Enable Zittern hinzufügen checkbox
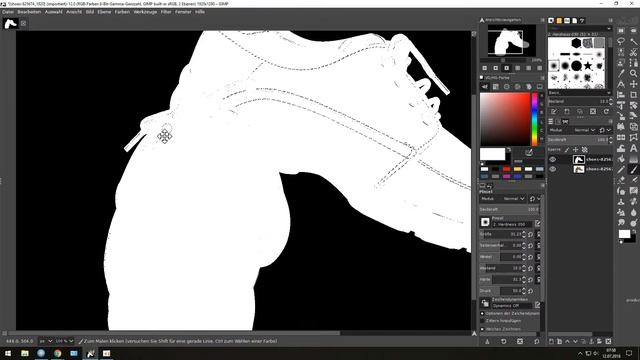 [x=482, y=321]
